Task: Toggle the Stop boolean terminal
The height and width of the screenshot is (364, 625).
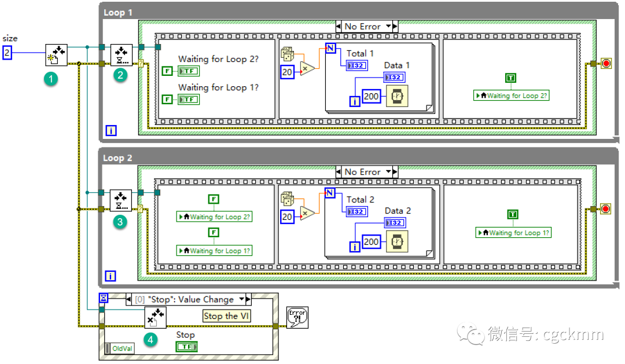Action: pyautogui.click(x=187, y=347)
